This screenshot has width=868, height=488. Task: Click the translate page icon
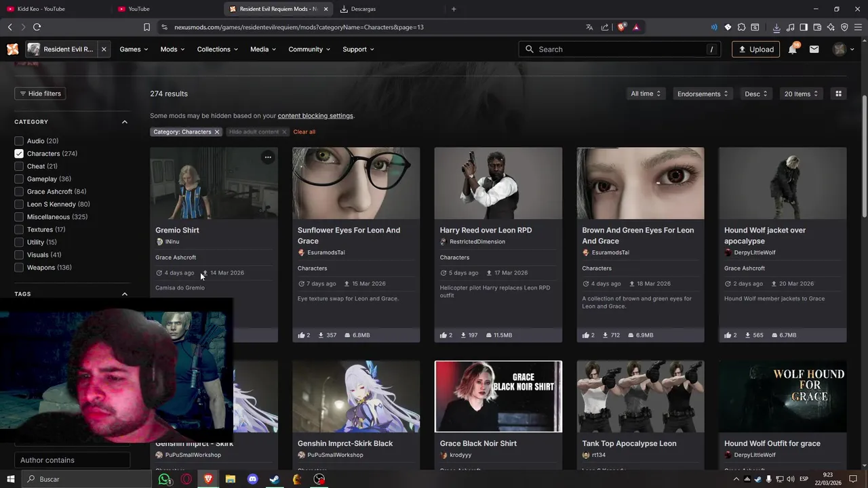[589, 27]
